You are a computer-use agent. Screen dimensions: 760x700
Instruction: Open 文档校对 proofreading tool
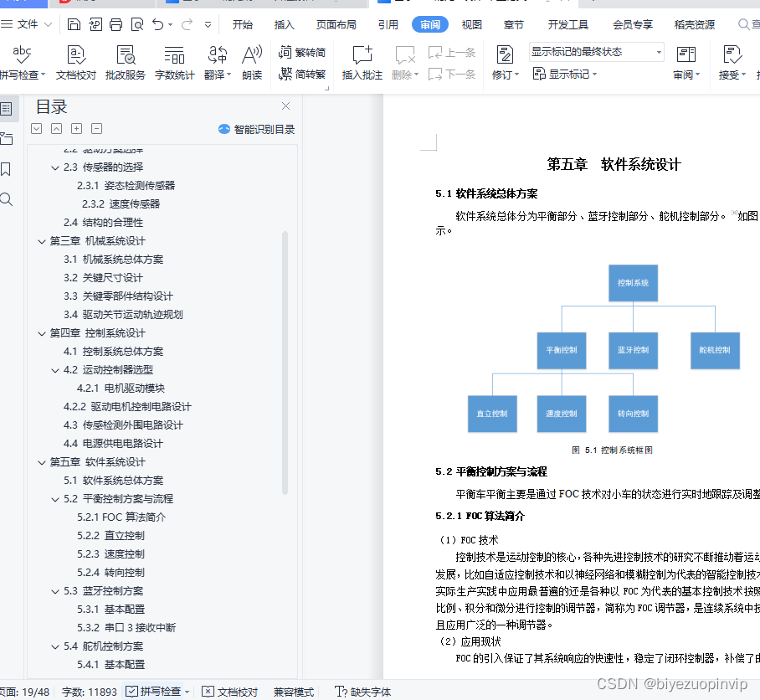point(76,63)
